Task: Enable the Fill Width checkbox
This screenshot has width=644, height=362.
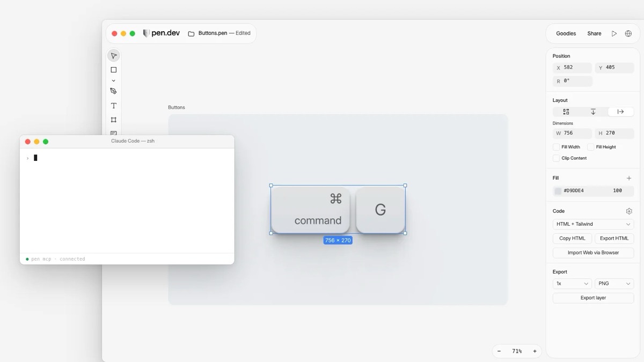Action: 556,147
